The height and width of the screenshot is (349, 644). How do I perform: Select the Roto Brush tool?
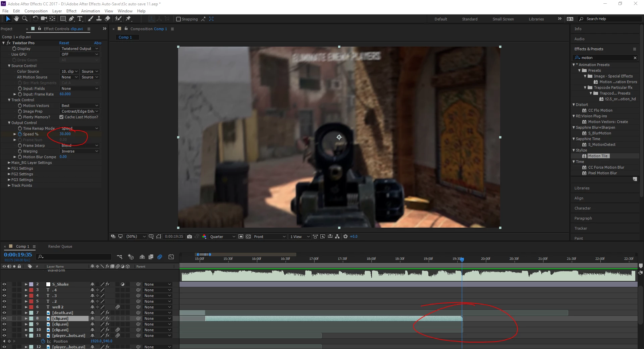click(118, 19)
